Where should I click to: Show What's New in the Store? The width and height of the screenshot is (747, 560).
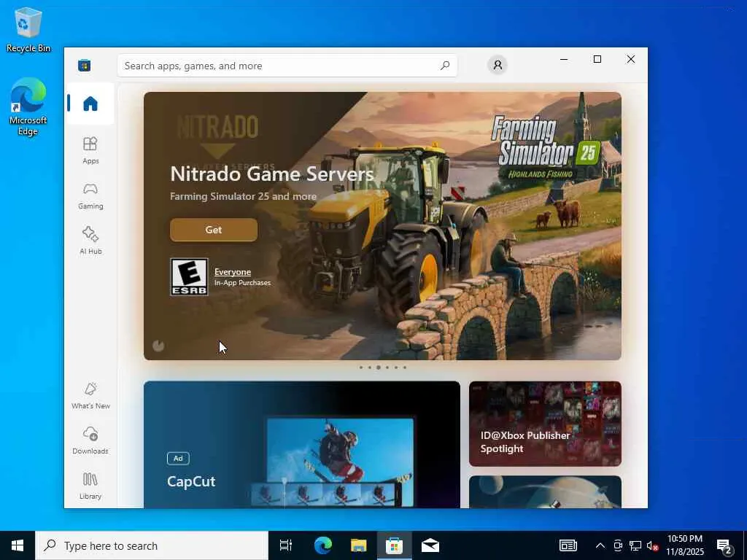click(90, 395)
